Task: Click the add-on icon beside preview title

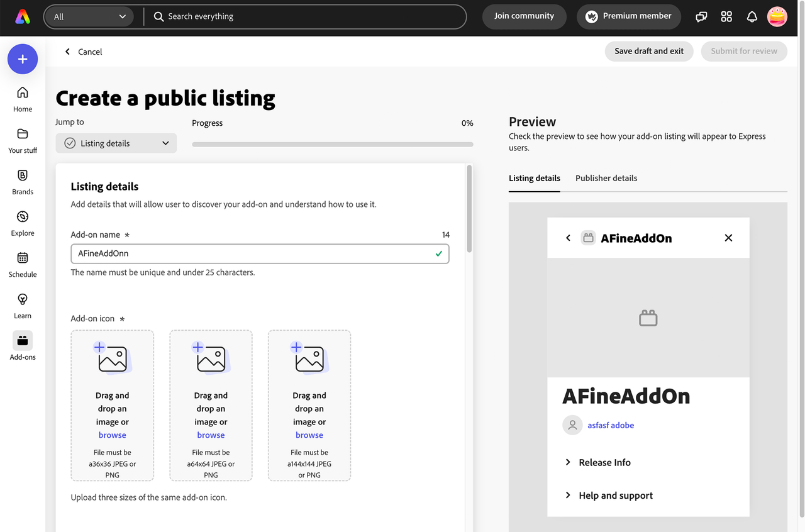Action: [x=588, y=238]
